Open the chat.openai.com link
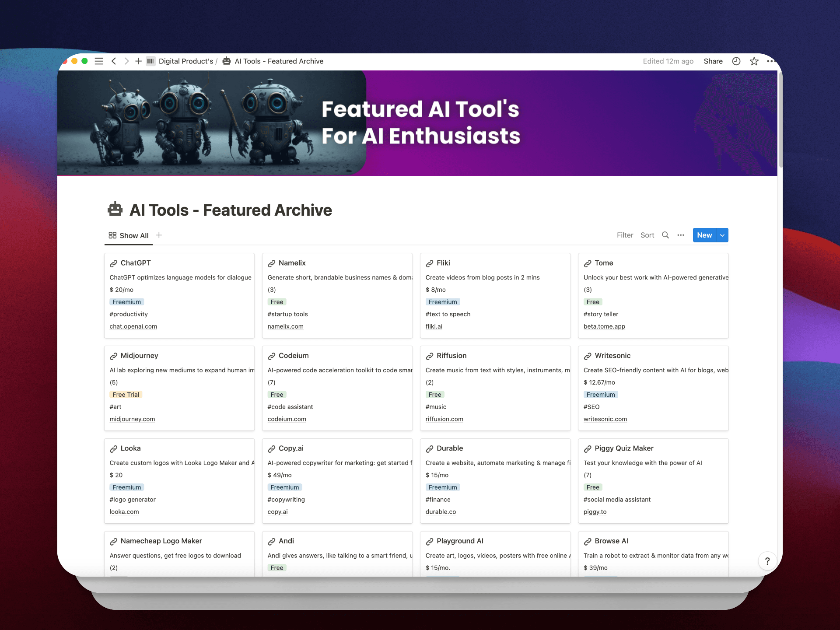Viewport: 840px width, 630px height. tap(133, 326)
